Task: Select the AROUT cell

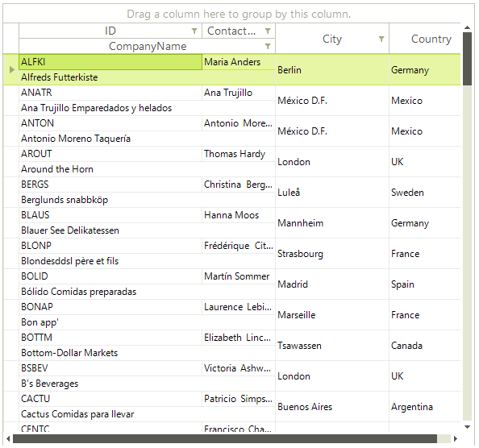Action: pos(110,154)
